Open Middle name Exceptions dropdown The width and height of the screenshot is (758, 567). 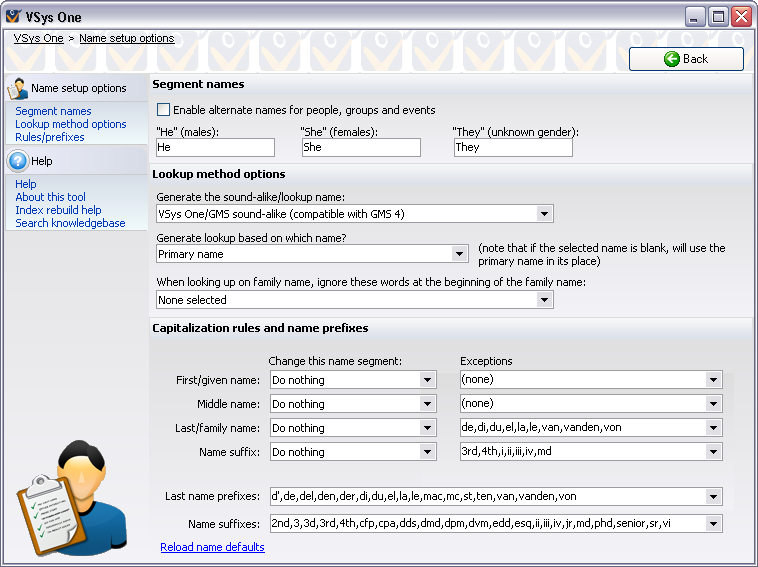click(x=713, y=404)
